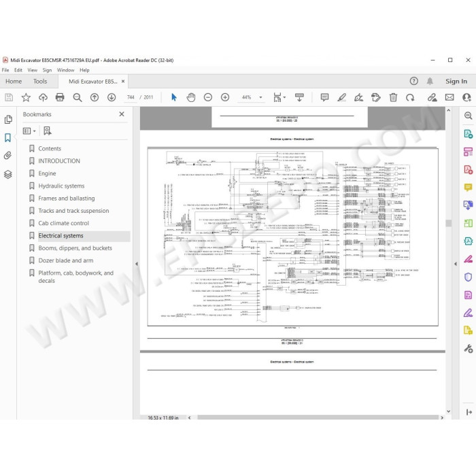Open Platform, cab, bodywork bookmark
The width and height of the screenshot is (476, 476).
(x=76, y=277)
